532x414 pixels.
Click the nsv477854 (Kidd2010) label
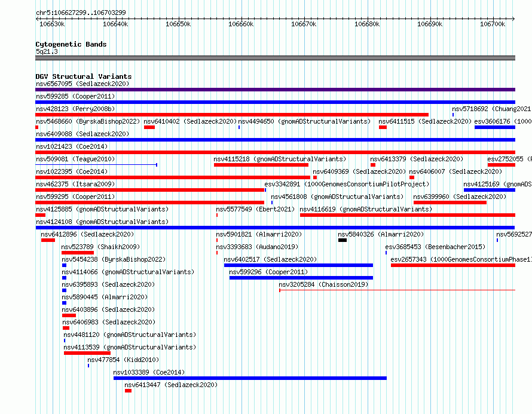tap(123, 360)
